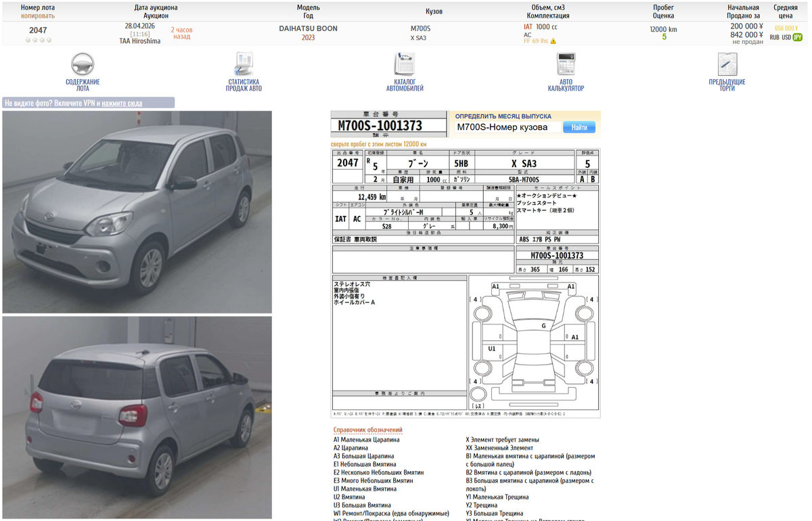This screenshot has height=521, width=812.
Task: Click the Каталог автомобилей label
Action: click(x=405, y=85)
